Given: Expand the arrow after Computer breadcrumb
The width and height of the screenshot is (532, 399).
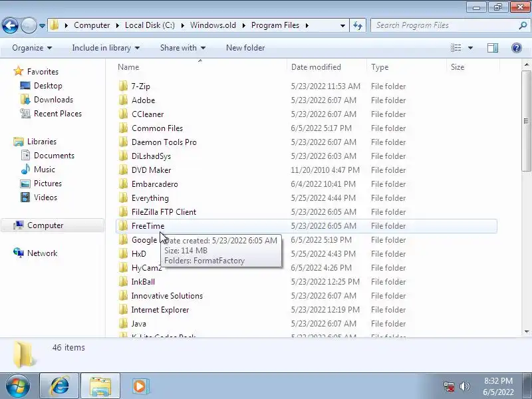Looking at the screenshot, I should tap(118, 25).
